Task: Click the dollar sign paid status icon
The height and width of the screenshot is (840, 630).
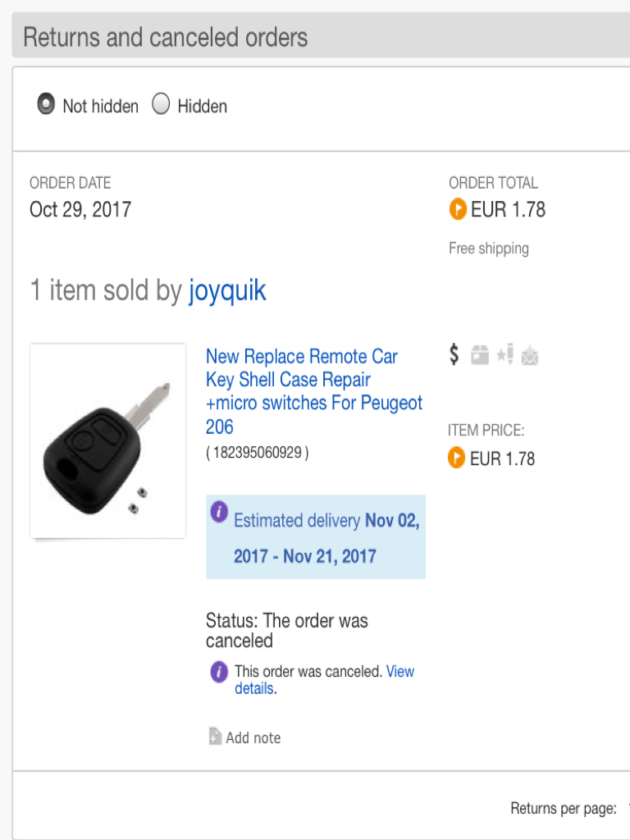Action: pyautogui.click(x=454, y=354)
